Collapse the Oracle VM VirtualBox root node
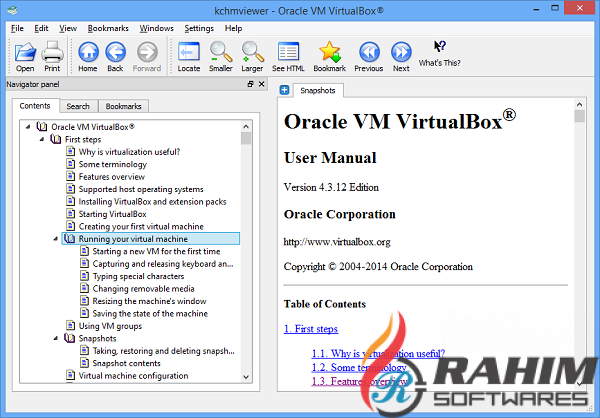This screenshot has width=600, height=418. (x=28, y=127)
